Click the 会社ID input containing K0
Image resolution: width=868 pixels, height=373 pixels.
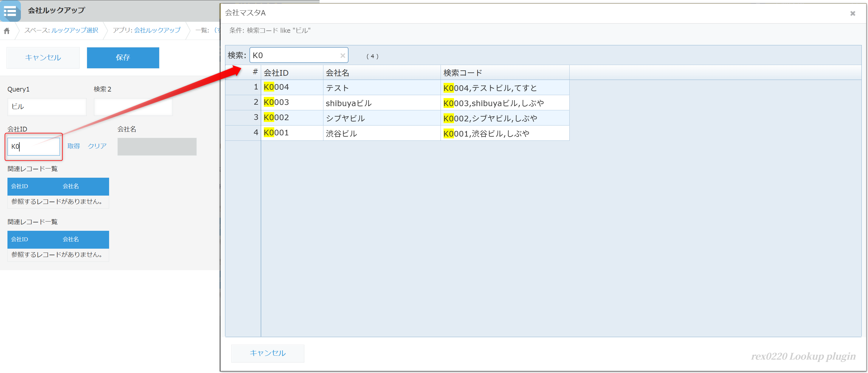(34, 147)
